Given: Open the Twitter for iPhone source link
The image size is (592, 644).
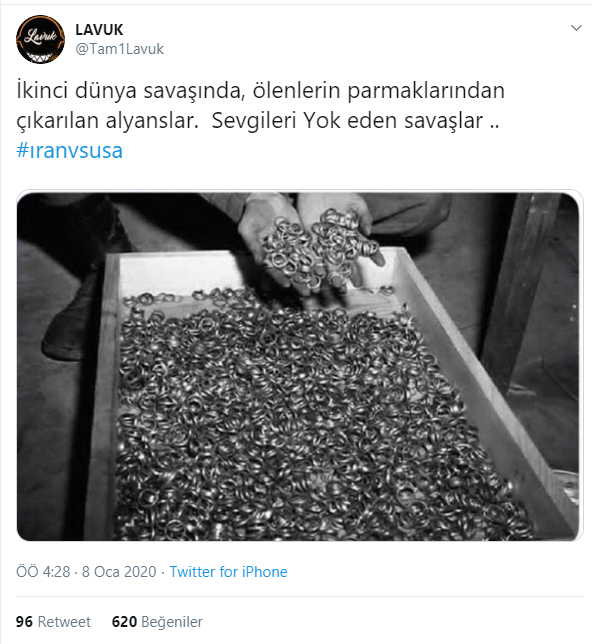Looking at the screenshot, I should (x=228, y=572).
